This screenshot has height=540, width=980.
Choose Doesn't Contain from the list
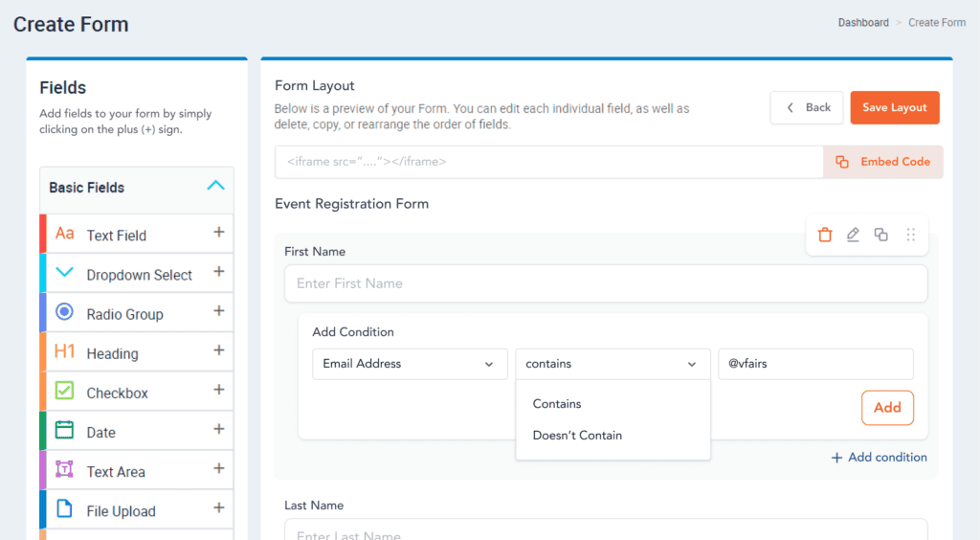tap(577, 435)
